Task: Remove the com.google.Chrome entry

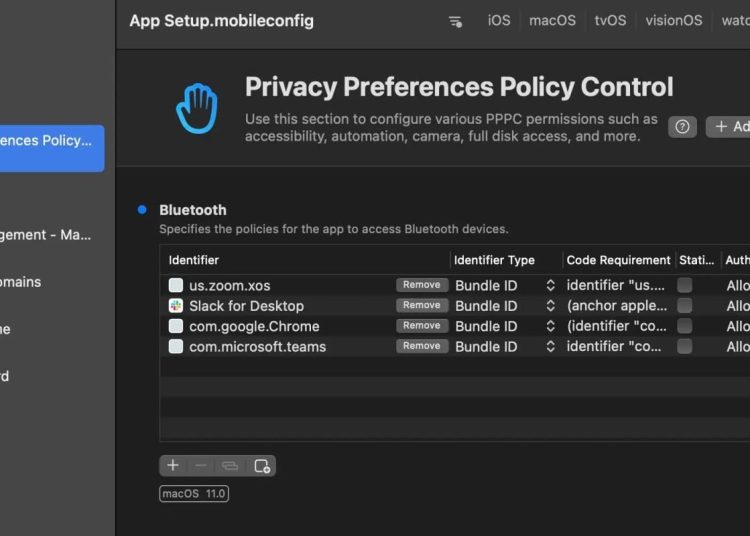Action: pos(422,326)
